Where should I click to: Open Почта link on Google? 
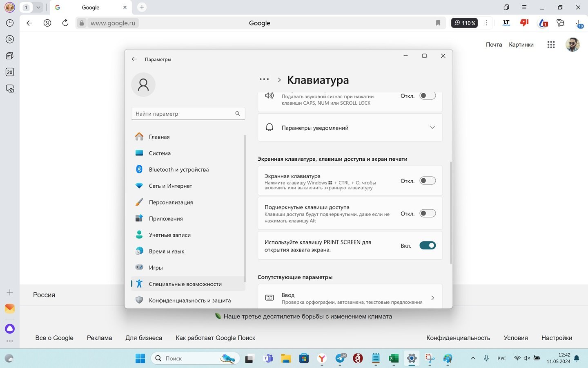click(494, 45)
